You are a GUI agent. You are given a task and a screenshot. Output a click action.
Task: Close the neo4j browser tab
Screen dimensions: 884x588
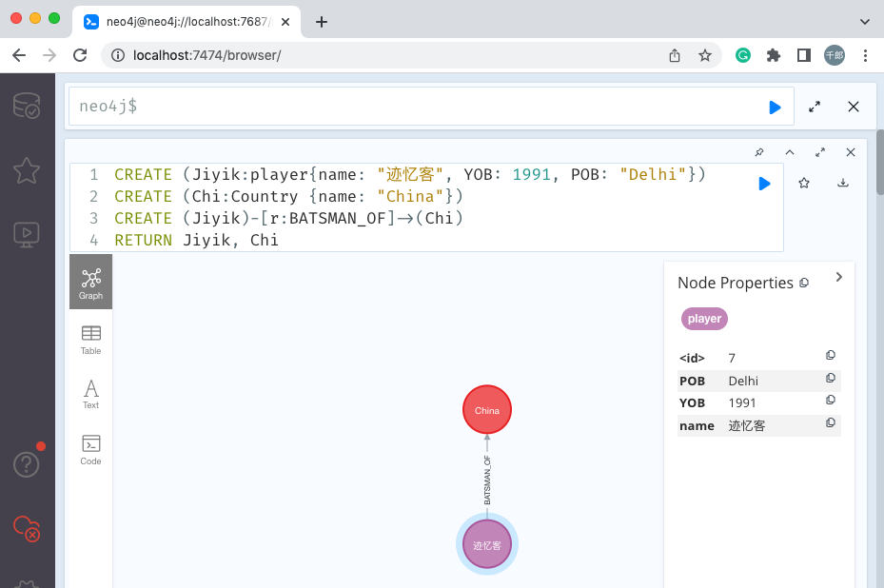(285, 22)
